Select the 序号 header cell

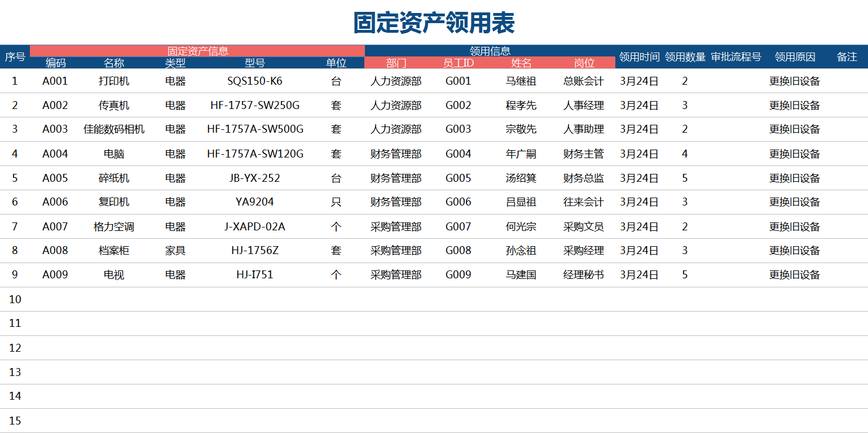(x=15, y=56)
